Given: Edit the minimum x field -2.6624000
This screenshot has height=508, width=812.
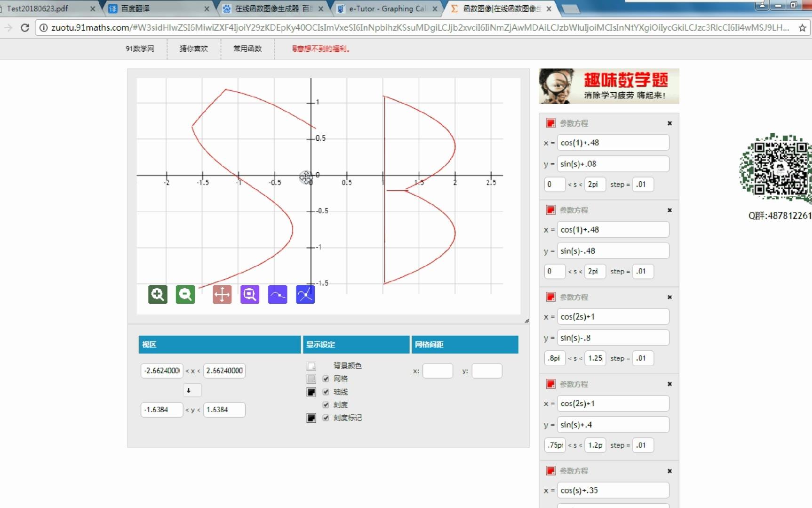Looking at the screenshot, I should point(162,371).
